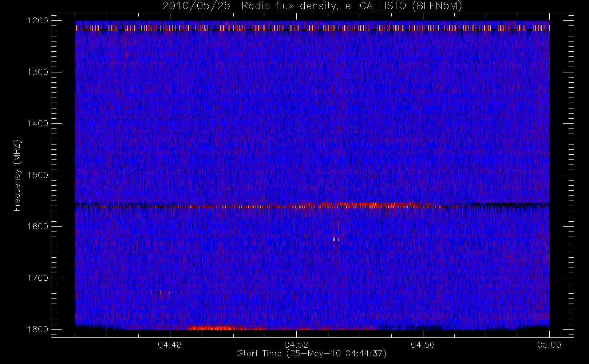Select the 1200 frequency axis label
The width and height of the screenshot is (589, 364).
(38, 21)
